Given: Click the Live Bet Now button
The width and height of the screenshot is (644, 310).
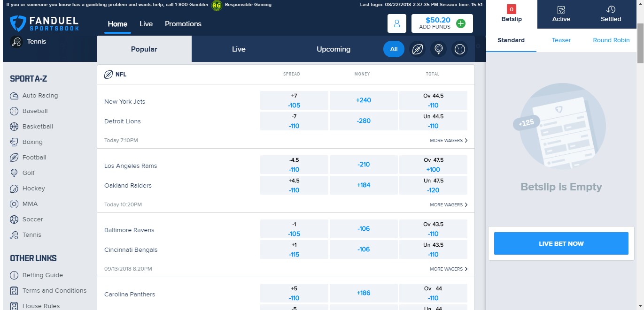Looking at the screenshot, I should (561, 244).
